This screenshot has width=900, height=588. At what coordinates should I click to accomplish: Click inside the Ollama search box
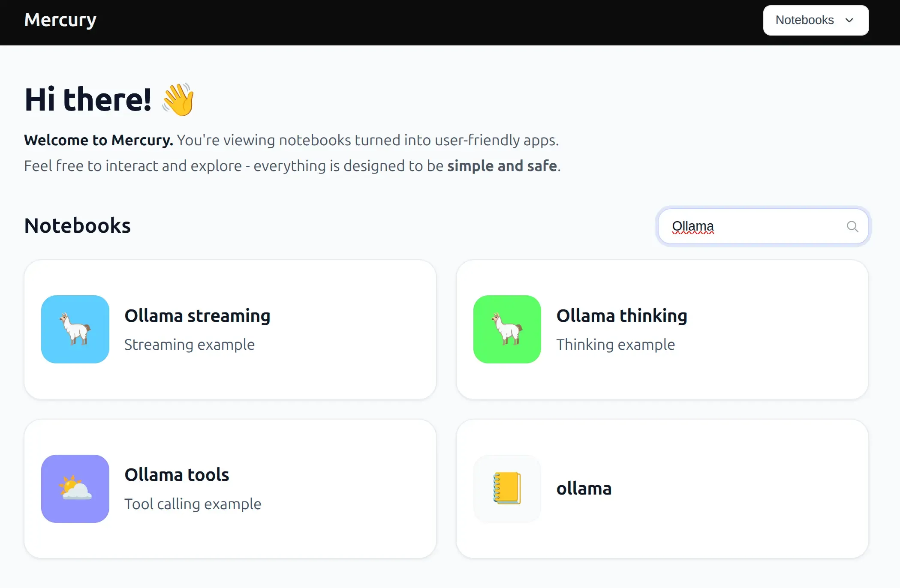[x=750, y=227]
